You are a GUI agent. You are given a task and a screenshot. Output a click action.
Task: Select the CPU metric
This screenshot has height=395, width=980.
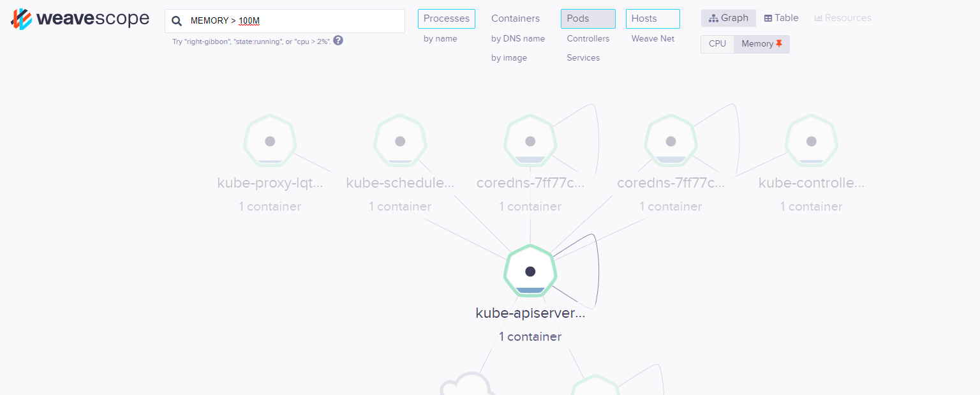click(x=717, y=44)
